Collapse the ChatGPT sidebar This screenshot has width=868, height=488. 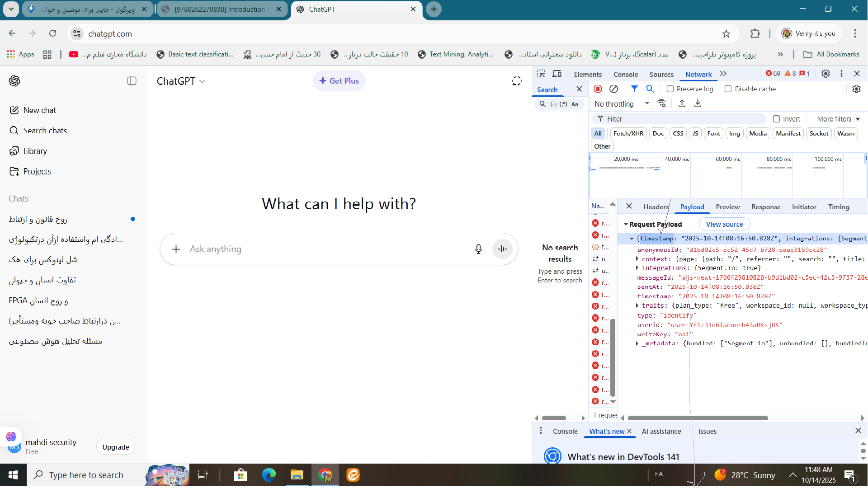click(x=132, y=81)
